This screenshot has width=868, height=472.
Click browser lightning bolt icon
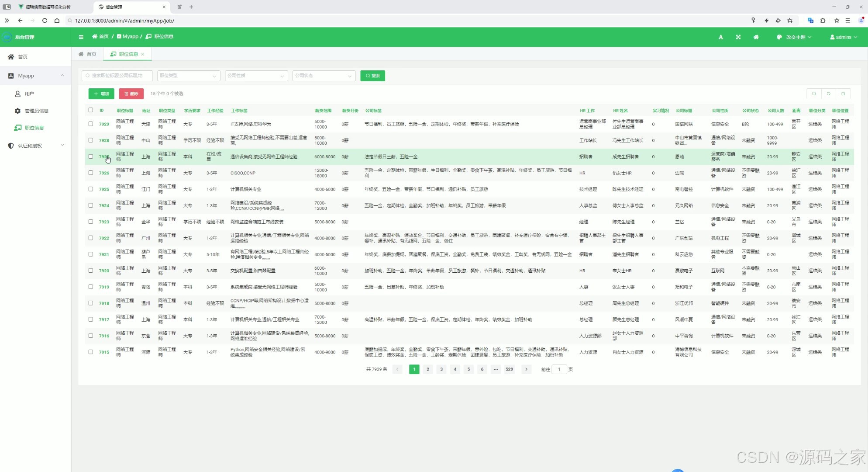click(766, 21)
